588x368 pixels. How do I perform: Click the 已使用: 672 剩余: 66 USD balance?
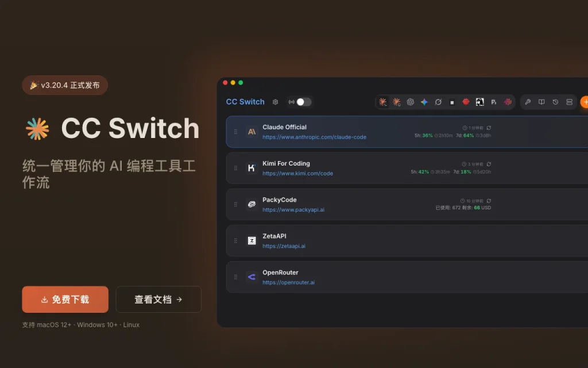[463, 208]
